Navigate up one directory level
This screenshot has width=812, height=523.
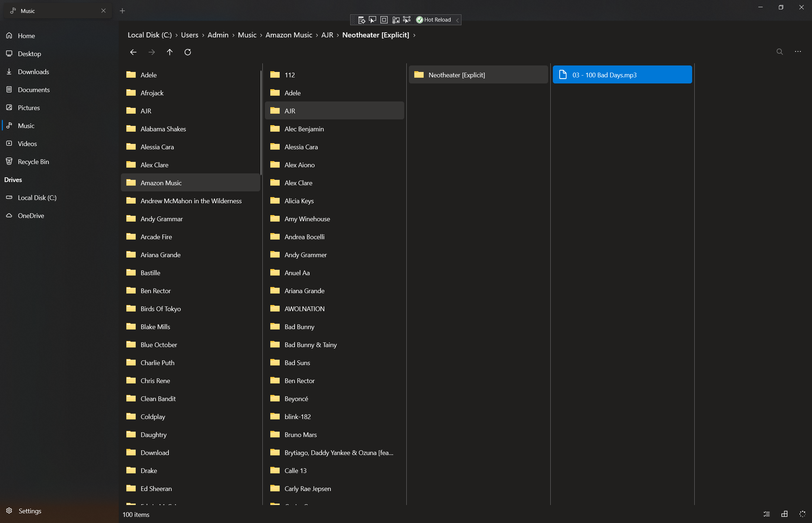coord(170,52)
